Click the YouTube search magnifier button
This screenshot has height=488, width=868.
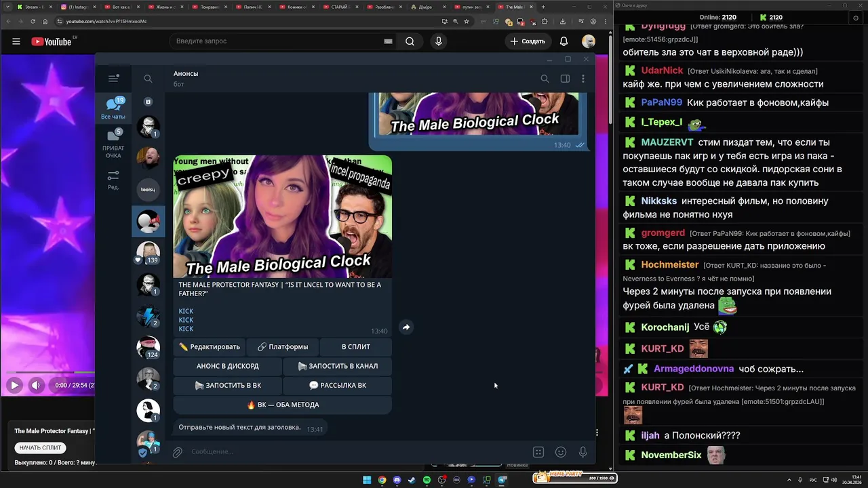click(x=410, y=41)
